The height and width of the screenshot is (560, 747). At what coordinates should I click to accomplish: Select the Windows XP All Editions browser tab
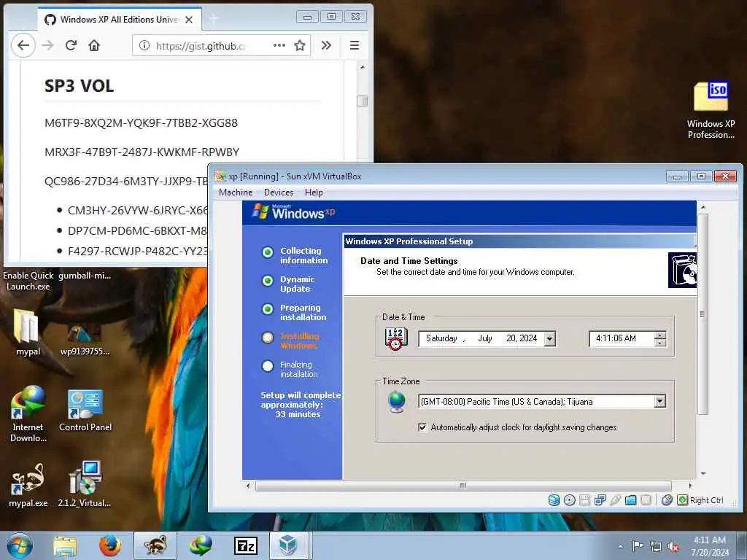(x=119, y=20)
